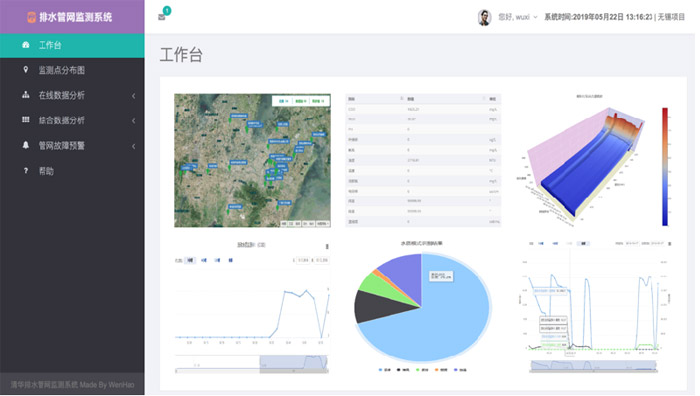The width and height of the screenshot is (700, 396).
Task: Click the sort icon in the table's first column header
Action: click(402, 98)
